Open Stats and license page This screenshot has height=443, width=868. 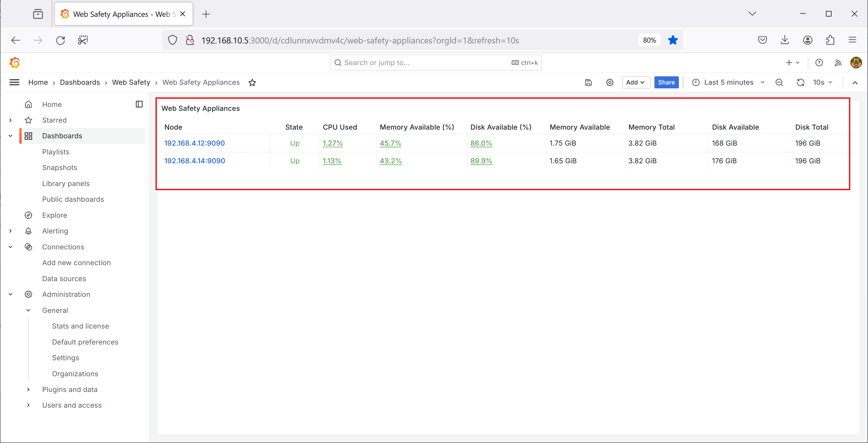81,326
